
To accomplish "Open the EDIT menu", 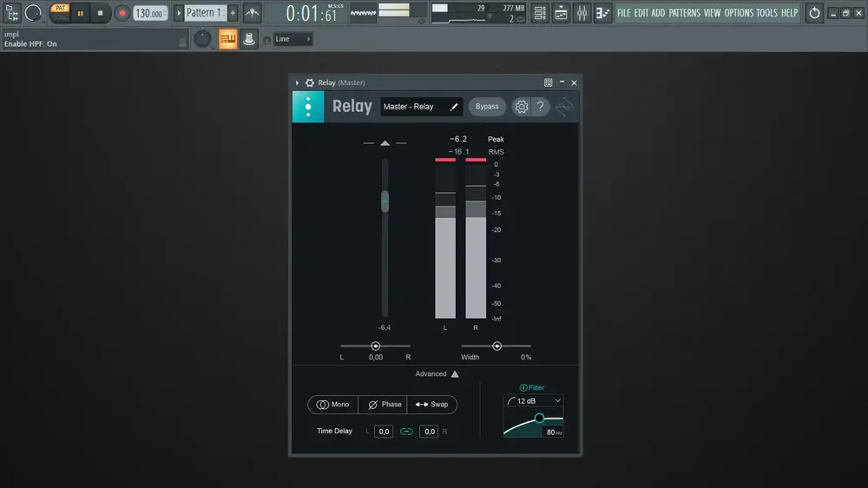I will tap(641, 13).
